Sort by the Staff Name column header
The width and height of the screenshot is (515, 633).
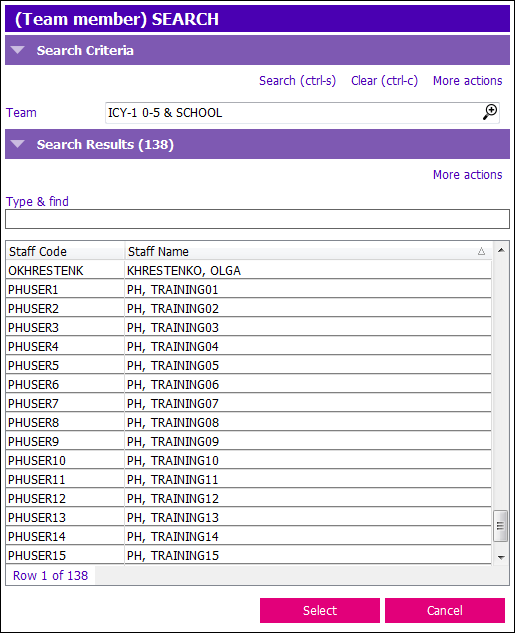pos(308,252)
